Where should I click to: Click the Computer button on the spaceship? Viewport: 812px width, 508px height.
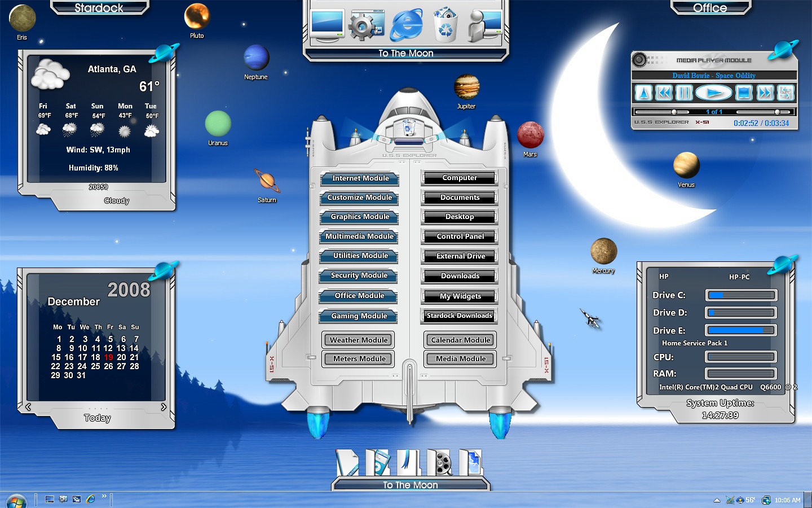[x=460, y=178]
